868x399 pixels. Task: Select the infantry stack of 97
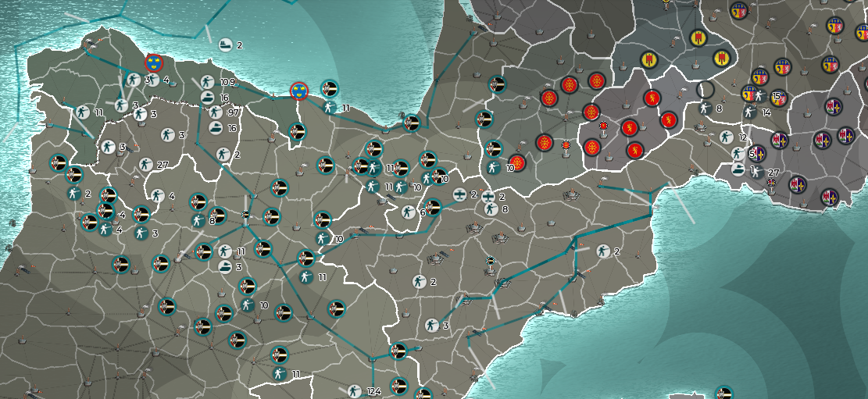[216, 113]
